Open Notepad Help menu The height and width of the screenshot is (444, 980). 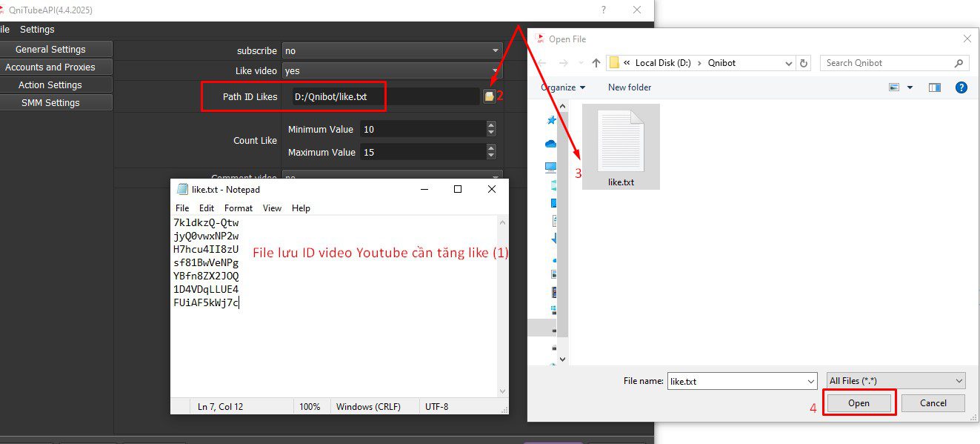(x=301, y=208)
